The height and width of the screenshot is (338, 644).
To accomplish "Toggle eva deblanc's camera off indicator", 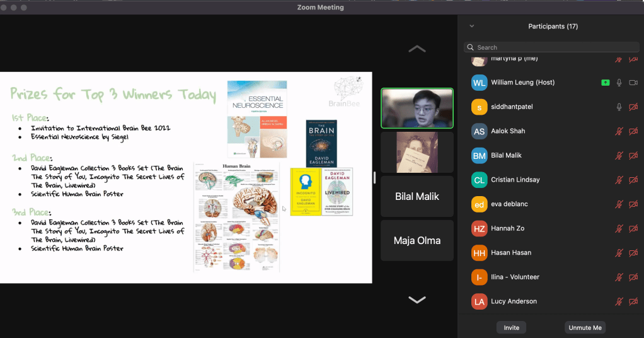I will [x=633, y=204].
